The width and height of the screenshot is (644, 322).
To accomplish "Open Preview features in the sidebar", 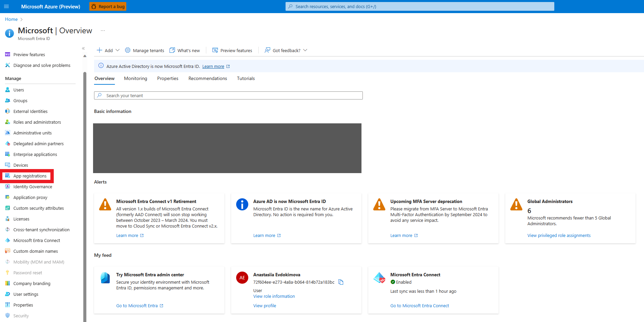I will 29,54.
